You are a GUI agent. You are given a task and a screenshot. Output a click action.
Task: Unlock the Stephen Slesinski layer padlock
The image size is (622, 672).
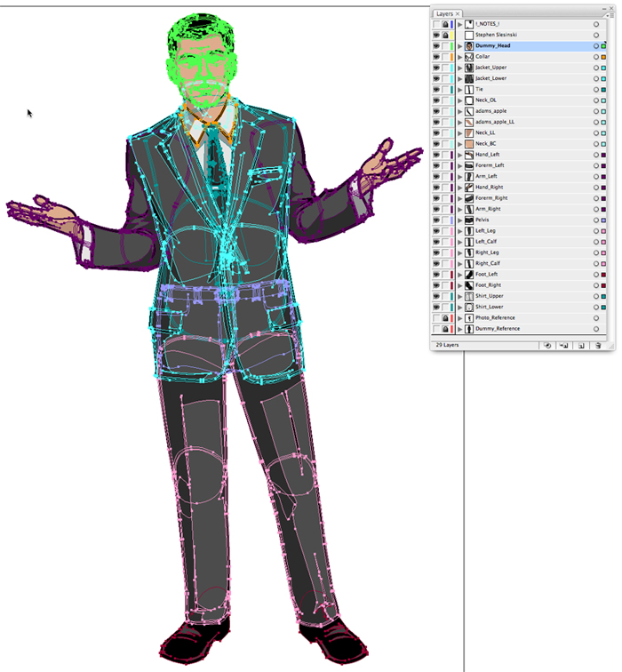pos(445,36)
